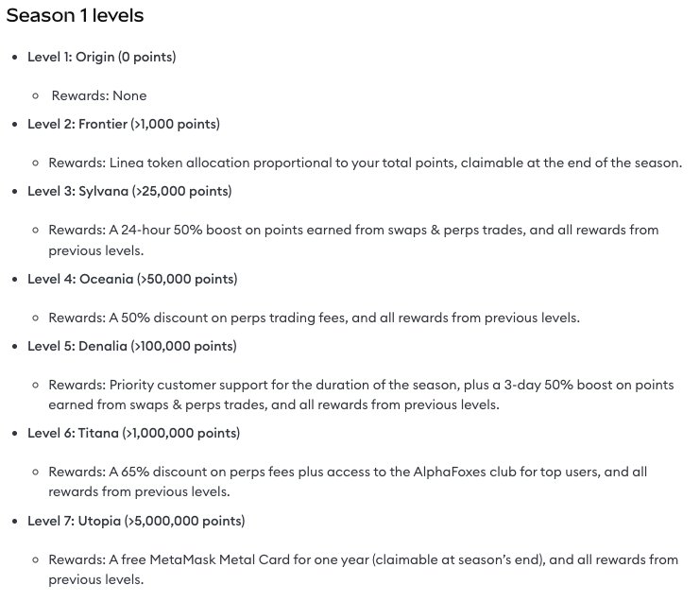Click the 50% discount on perps fees text
Image resolution: width=700 pixels, height=602 pixels.
(x=314, y=318)
